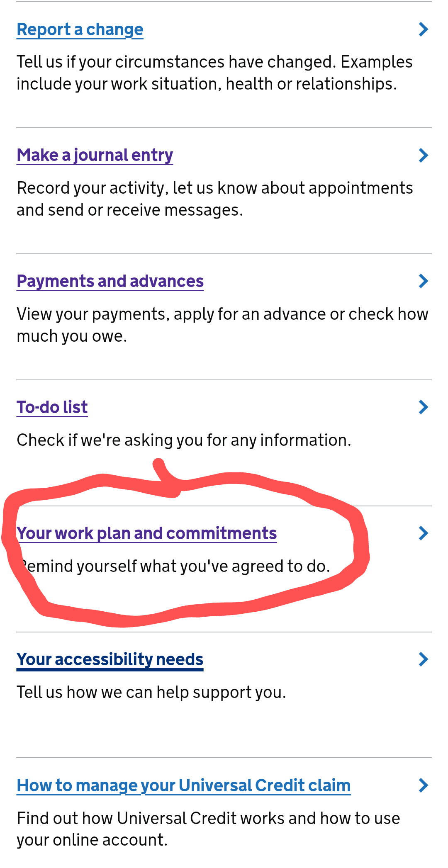The width and height of the screenshot is (448, 868).
Task: Tap the chevron beside To-do list
Action: point(424,407)
